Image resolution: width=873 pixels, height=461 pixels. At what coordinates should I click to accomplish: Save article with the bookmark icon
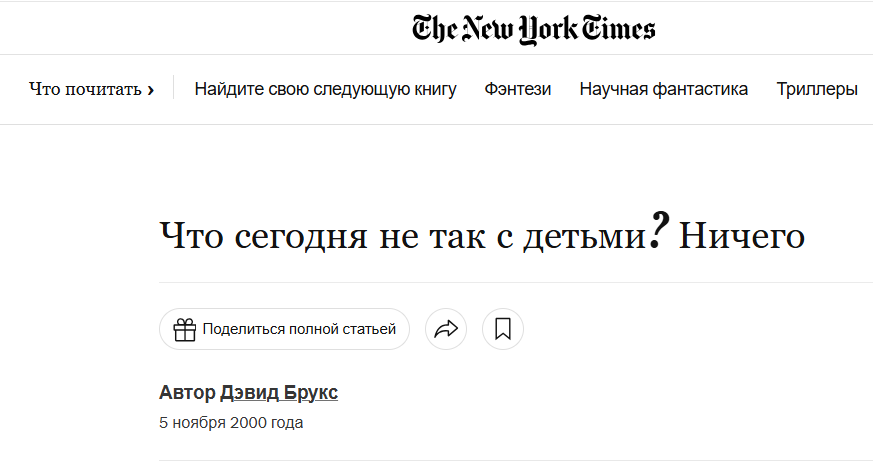pyautogui.click(x=503, y=329)
